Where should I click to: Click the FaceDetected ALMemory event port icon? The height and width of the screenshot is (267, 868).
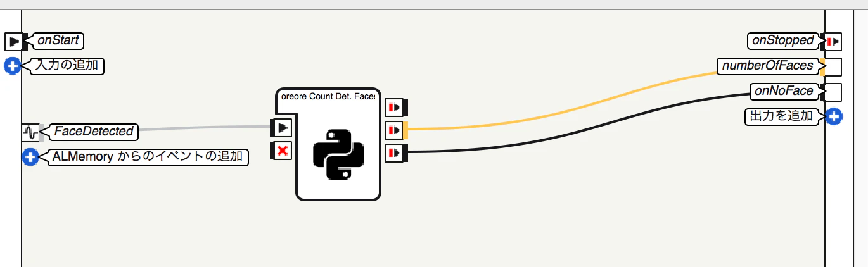coord(30,132)
